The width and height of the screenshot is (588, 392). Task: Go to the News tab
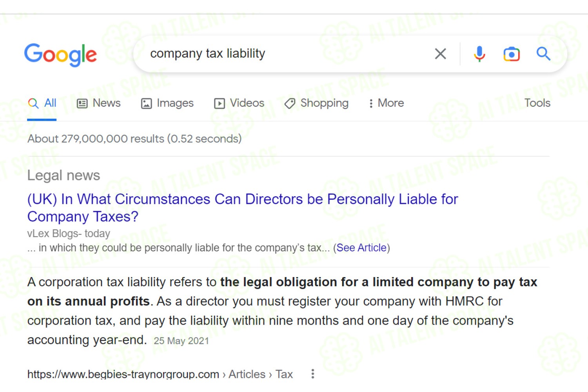99,103
